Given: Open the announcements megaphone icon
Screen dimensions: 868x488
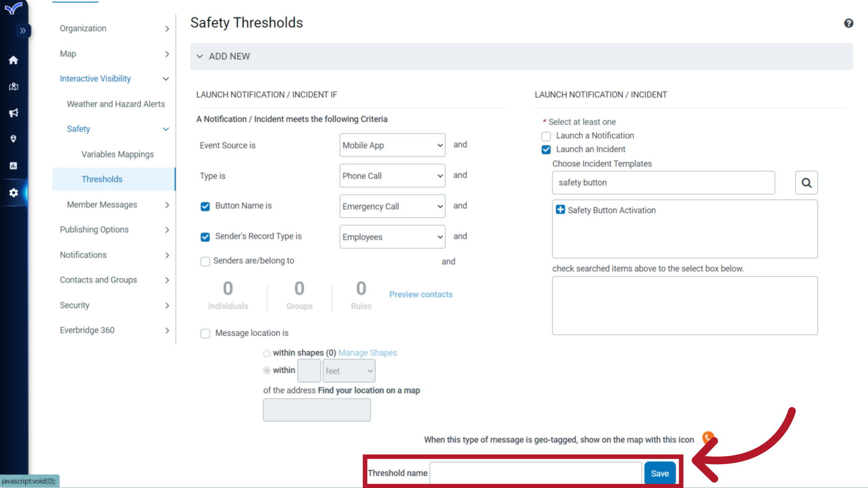Looking at the screenshot, I should click(14, 113).
